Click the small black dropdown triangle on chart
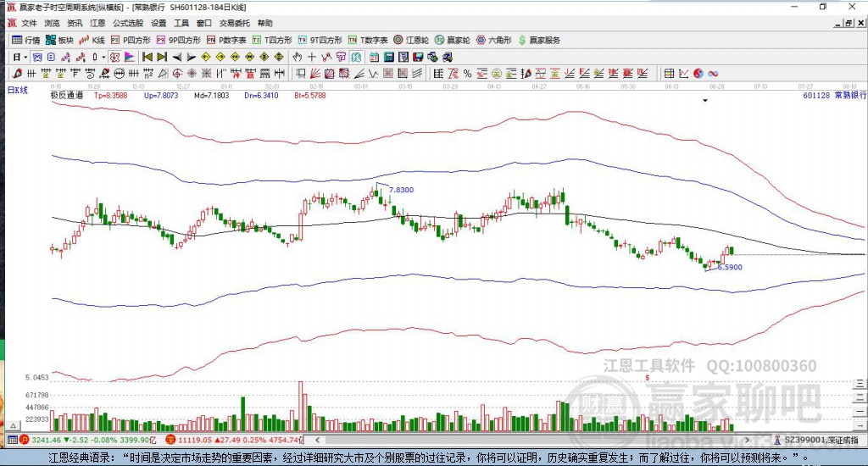Screen dimensions: 868x466 705,101
